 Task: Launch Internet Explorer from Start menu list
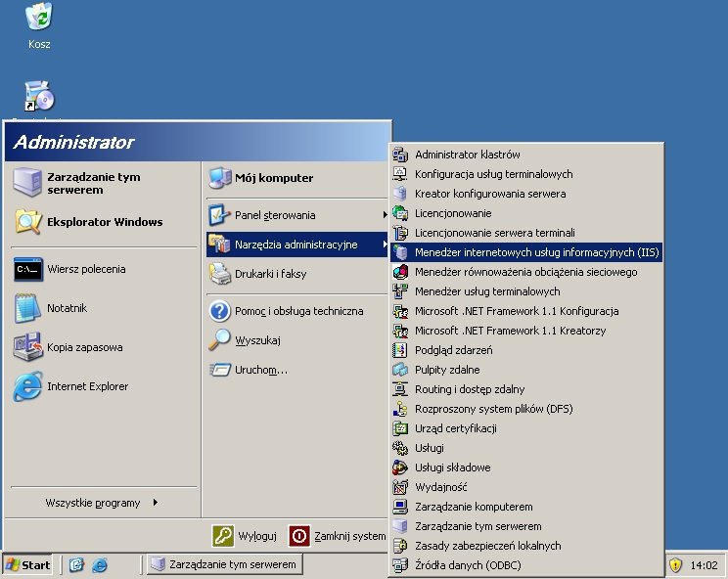click(105, 386)
